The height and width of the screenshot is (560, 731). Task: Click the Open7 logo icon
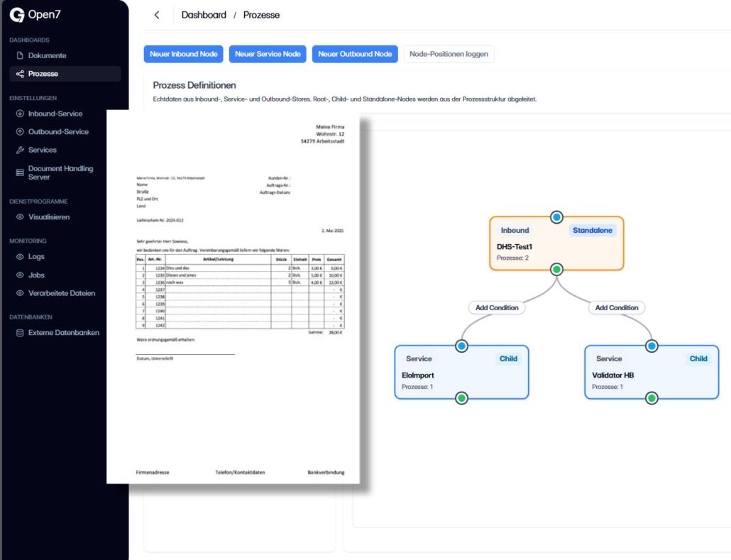point(17,15)
